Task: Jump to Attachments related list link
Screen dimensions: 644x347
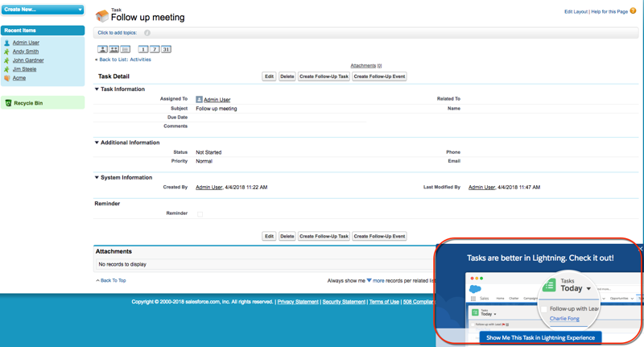Action: click(366, 66)
